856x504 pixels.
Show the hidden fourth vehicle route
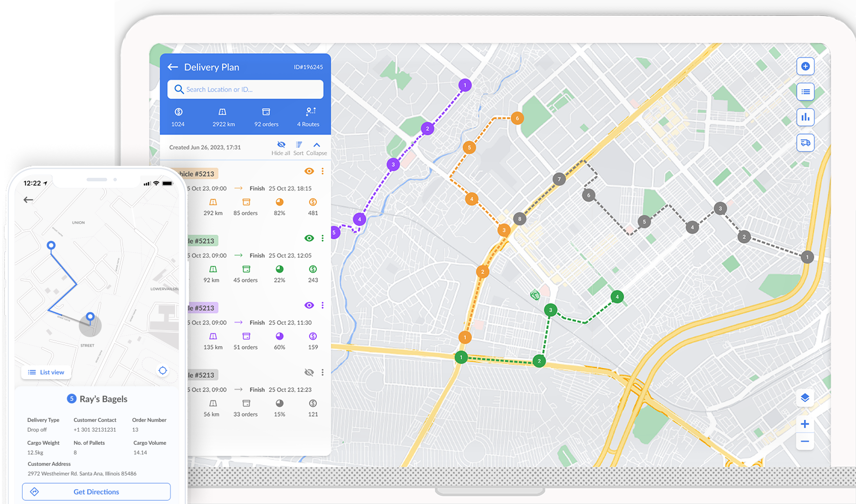(309, 372)
